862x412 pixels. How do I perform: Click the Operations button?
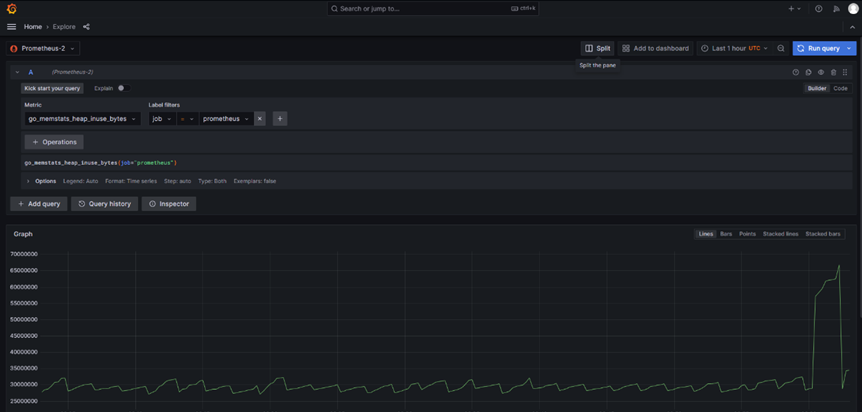click(x=54, y=142)
